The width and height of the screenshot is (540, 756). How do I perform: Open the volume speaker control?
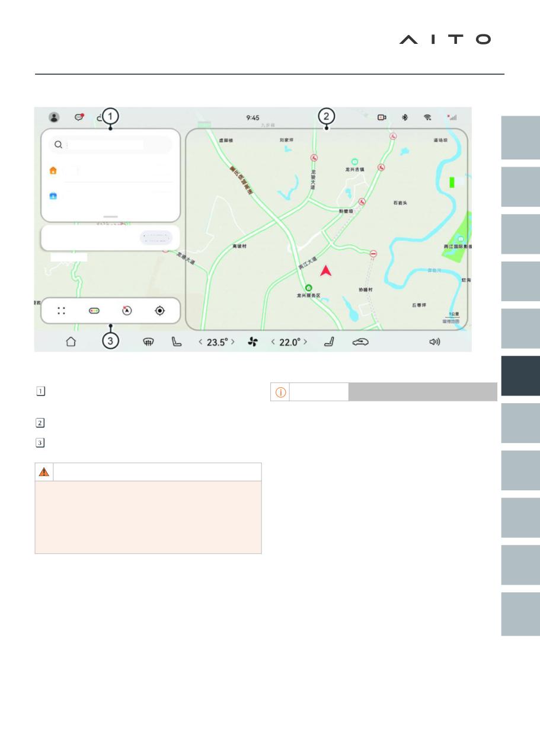(434, 342)
